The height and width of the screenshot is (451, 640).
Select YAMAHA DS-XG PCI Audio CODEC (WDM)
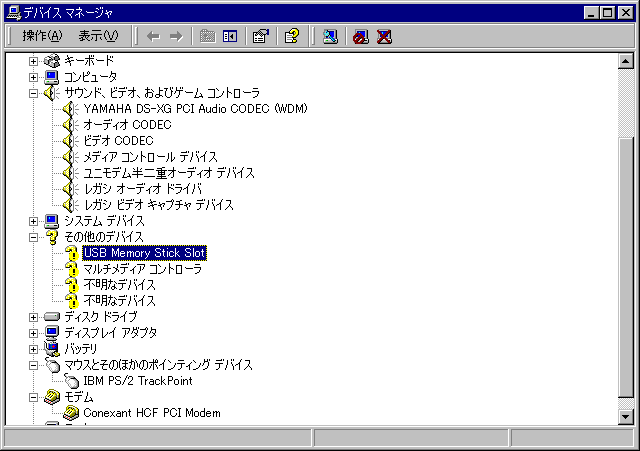(196, 109)
